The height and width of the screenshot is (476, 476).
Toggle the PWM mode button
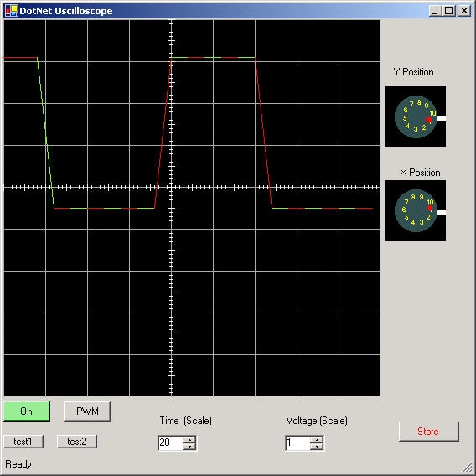click(x=87, y=411)
